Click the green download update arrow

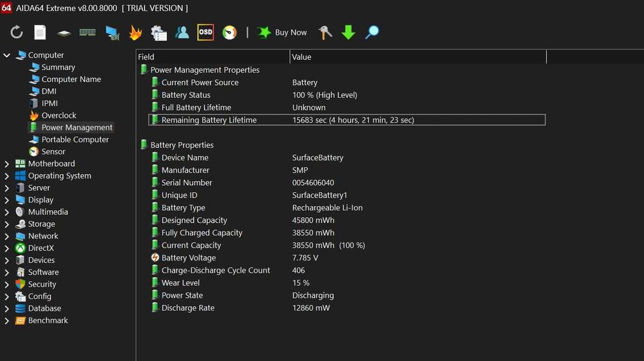click(x=348, y=32)
